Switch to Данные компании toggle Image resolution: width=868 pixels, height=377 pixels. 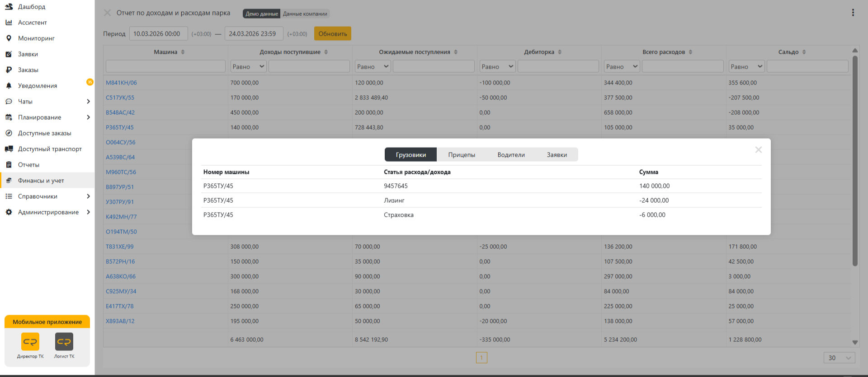[x=305, y=14]
